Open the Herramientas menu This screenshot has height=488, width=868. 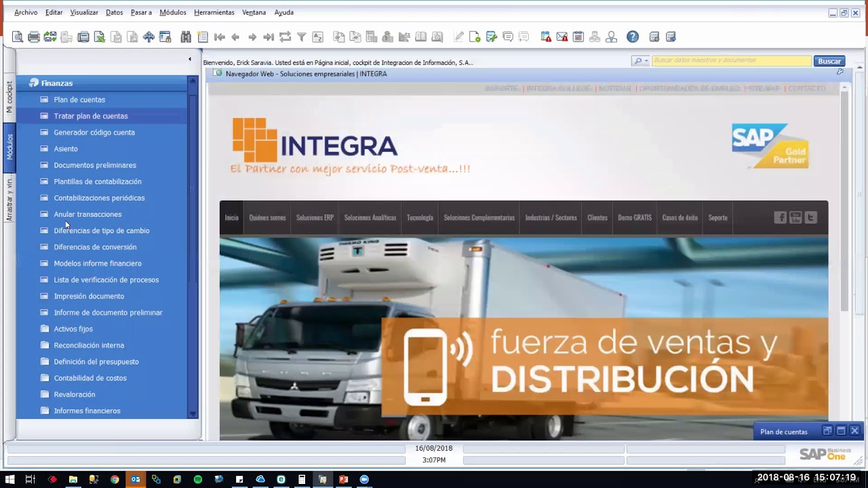214,12
